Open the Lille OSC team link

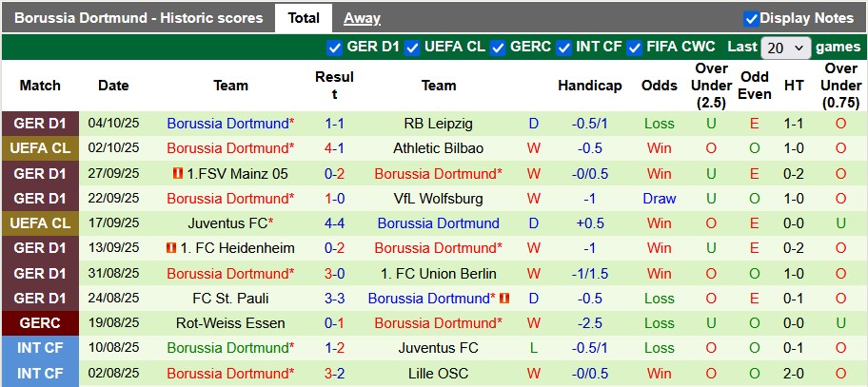point(438,374)
